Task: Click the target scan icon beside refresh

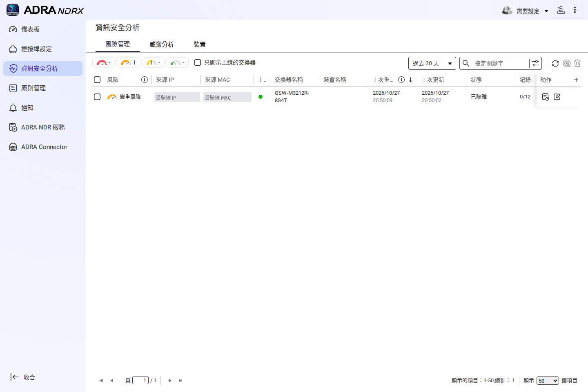Action: [x=567, y=63]
